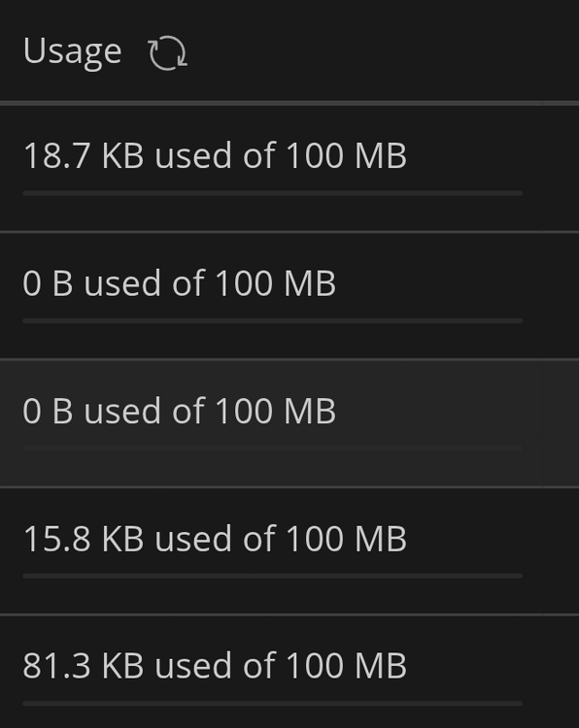
Task: Click the 100 MB quota in the 18.7 KB row
Action: tap(347, 155)
